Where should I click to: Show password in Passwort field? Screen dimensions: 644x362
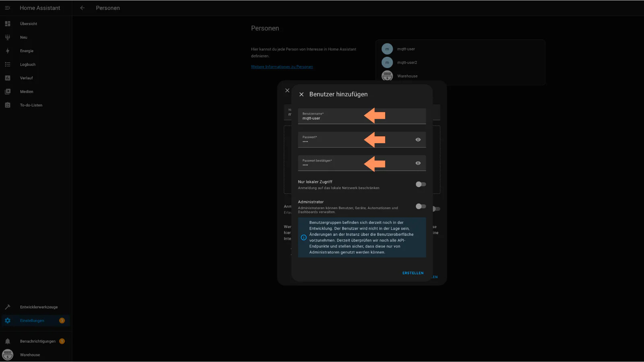coord(418,140)
